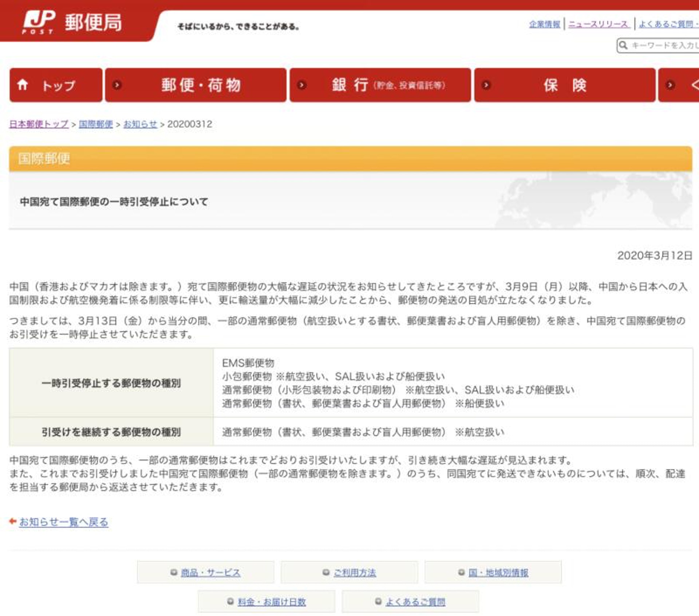Click arrow icon on 銀行 button
This screenshot has height=616, width=699.
[301, 85]
